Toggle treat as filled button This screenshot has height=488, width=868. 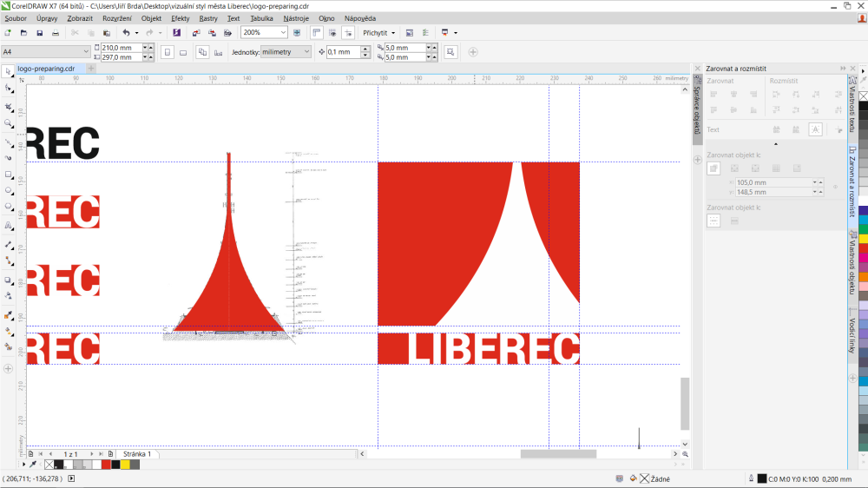tap(450, 52)
